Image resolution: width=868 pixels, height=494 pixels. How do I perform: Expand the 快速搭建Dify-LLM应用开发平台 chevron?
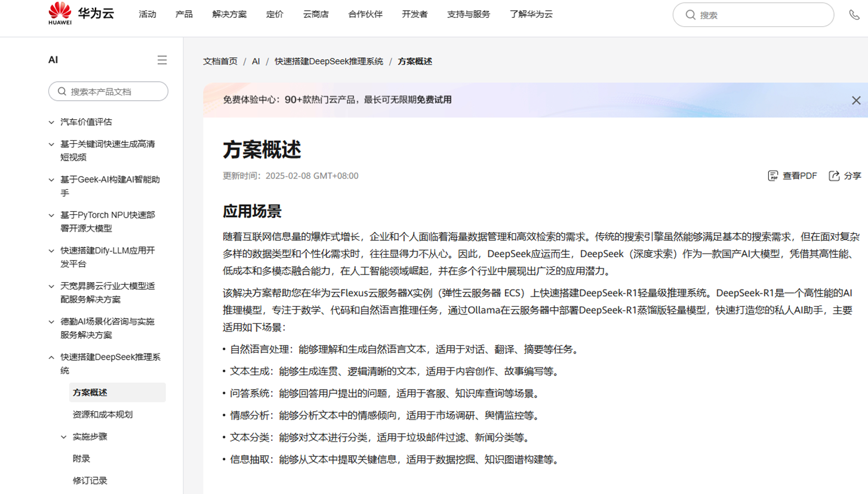click(x=51, y=251)
